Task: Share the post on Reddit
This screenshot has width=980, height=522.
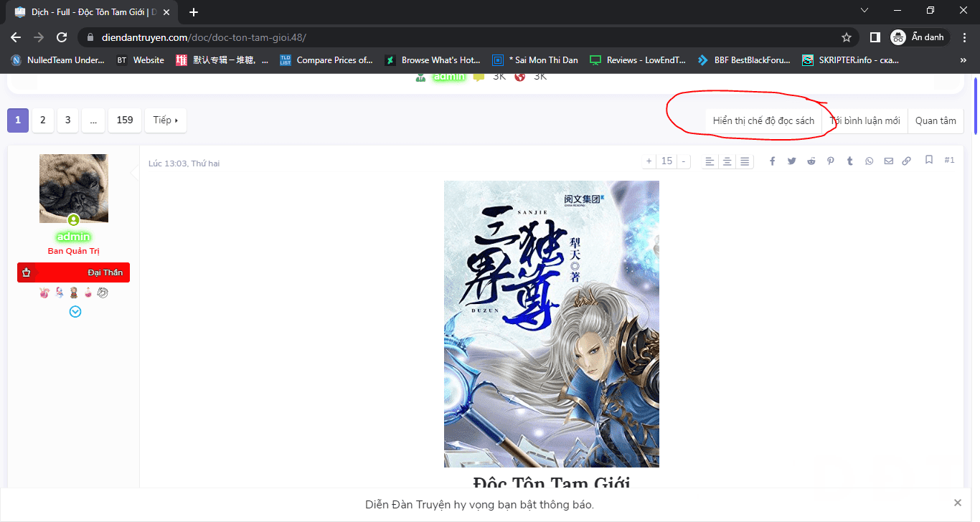Action: tap(811, 161)
